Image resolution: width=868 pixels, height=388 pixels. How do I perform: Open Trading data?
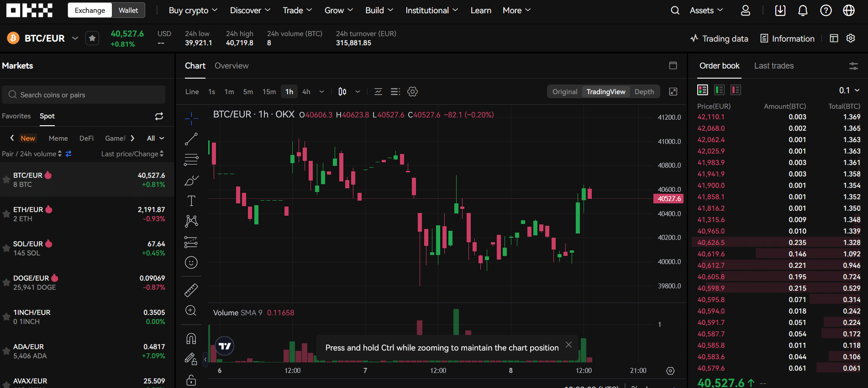[719, 38]
